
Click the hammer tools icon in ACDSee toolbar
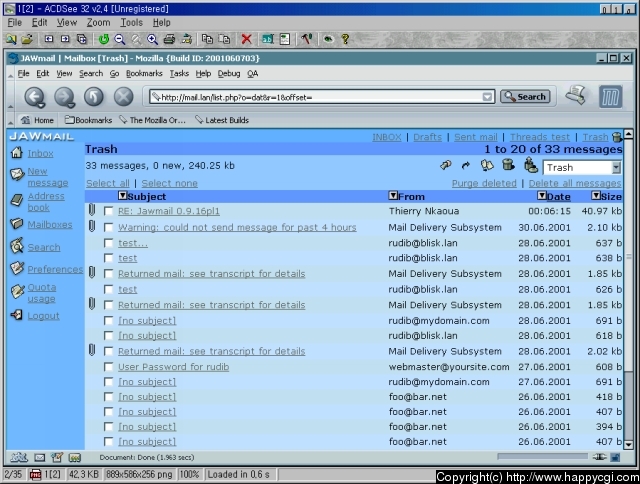click(x=306, y=39)
